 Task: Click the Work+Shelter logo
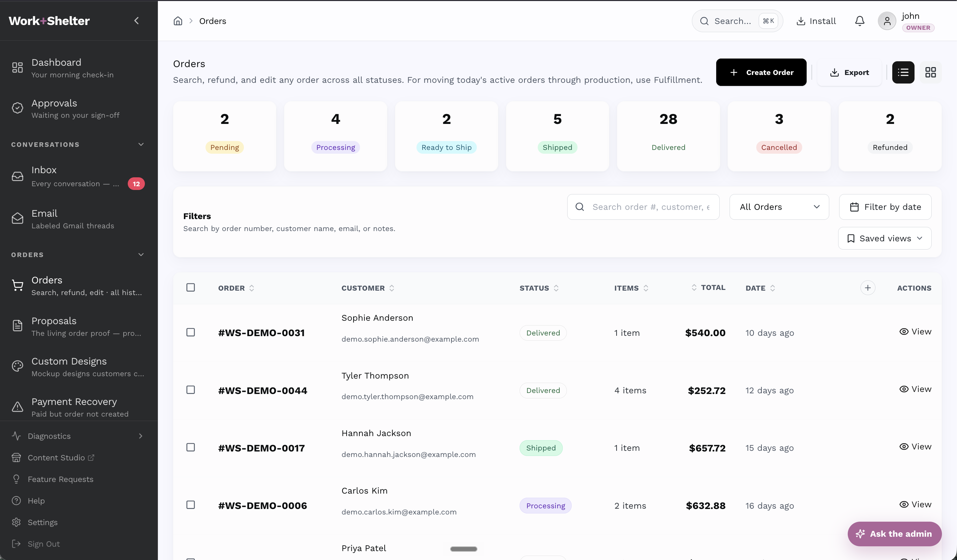pyautogui.click(x=49, y=21)
